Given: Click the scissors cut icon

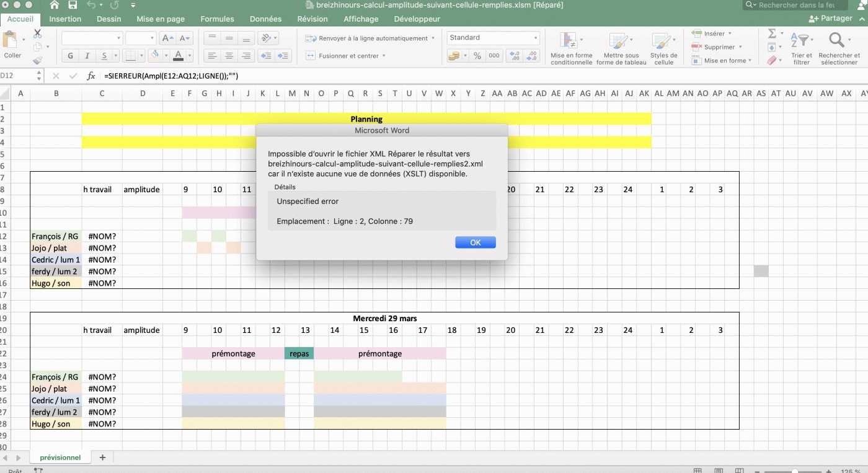Looking at the screenshot, I should [38, 33].
